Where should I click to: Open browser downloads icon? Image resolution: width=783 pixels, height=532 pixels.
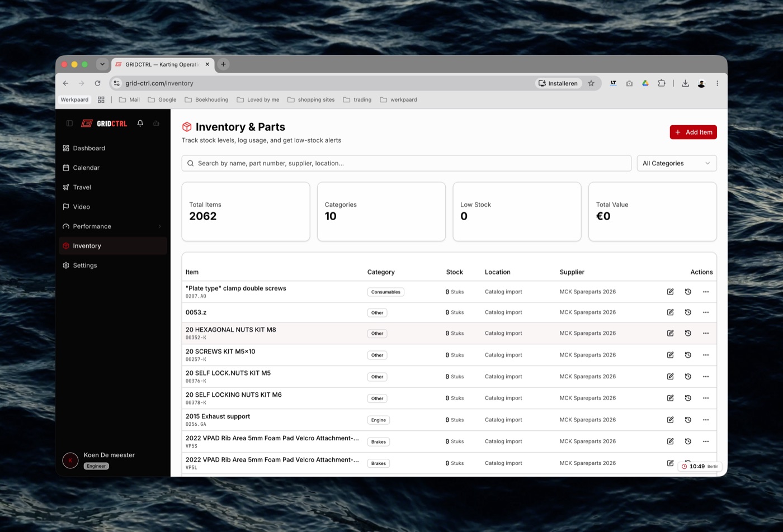click(x=685, y=83)
